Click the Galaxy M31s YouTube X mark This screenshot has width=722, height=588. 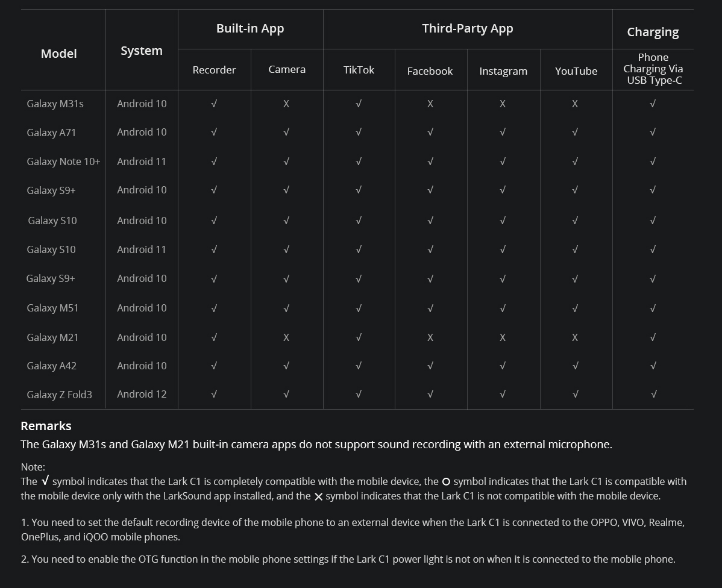click(x=575, y=104)
